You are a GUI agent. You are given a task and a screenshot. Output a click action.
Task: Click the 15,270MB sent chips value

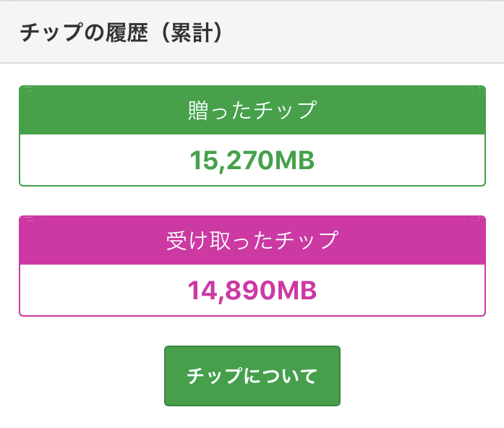[252, 160]
